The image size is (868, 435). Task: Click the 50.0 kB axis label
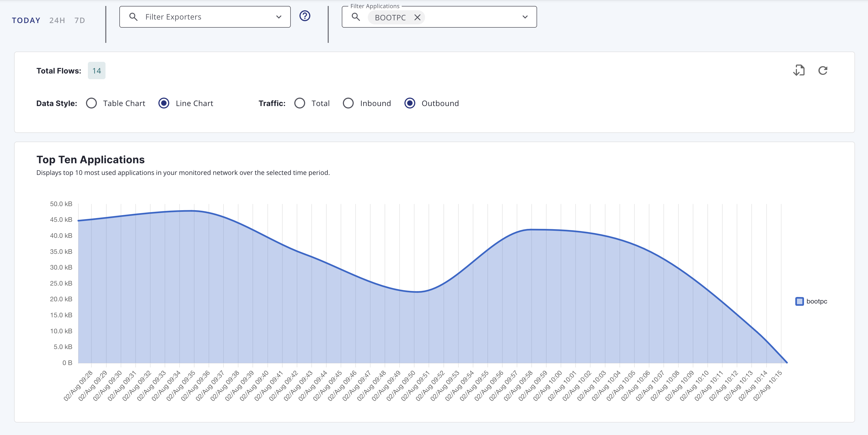[x=61, y=204]
